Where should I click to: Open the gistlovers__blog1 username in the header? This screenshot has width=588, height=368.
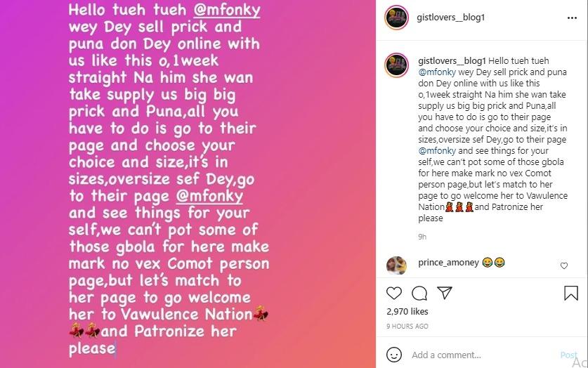click(450, 18)
